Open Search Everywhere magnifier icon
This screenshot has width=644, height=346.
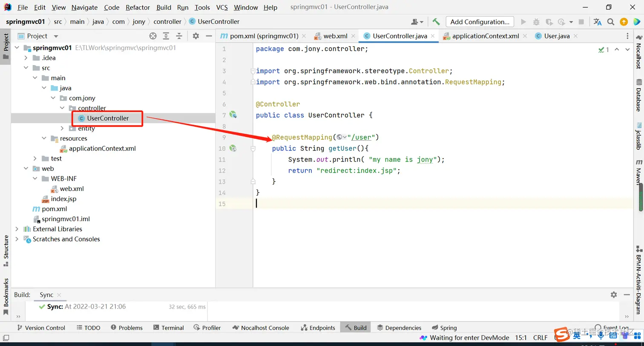(x=611, y=22)
